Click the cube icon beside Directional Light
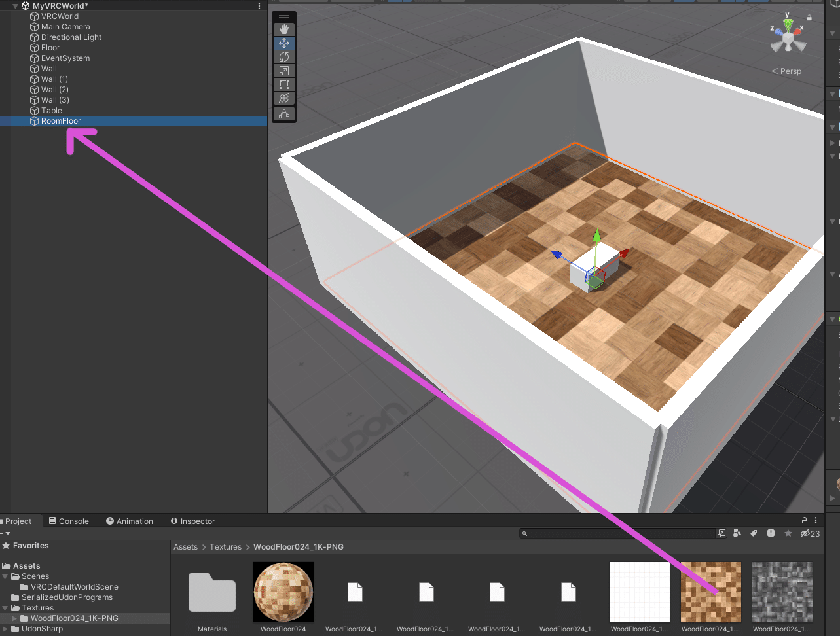 (x=35, y=37)
